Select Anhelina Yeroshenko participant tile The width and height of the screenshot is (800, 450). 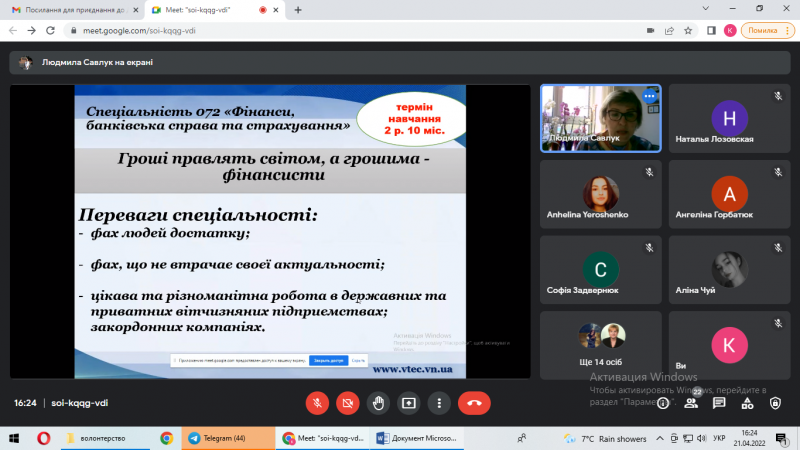[x=601, y=194]
